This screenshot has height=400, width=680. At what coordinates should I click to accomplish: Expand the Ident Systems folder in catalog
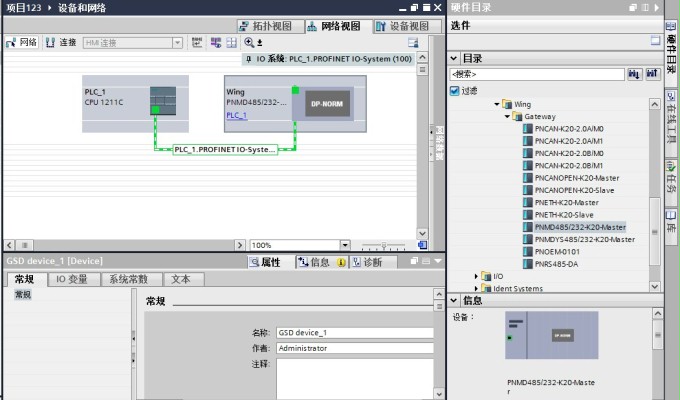pos(476,289)
